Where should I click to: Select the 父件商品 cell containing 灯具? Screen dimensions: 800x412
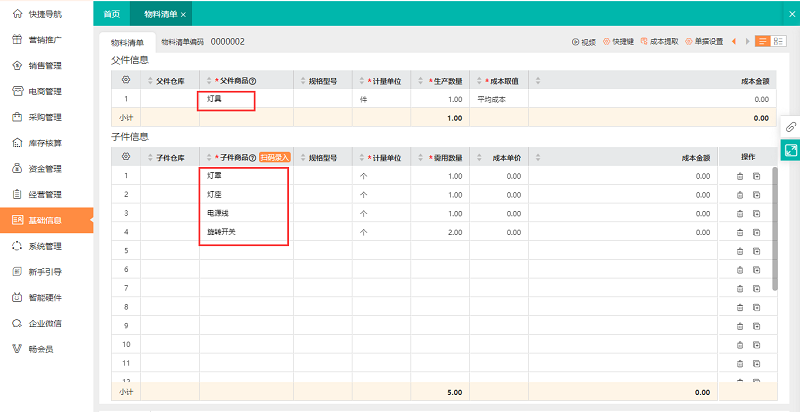pyautogui.click(x=226, y=99)
